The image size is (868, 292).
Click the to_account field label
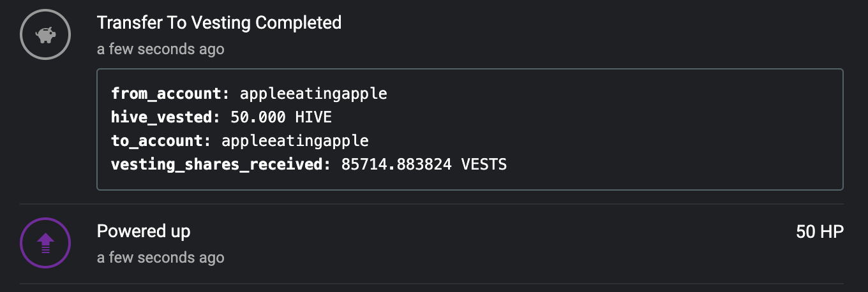161,141
